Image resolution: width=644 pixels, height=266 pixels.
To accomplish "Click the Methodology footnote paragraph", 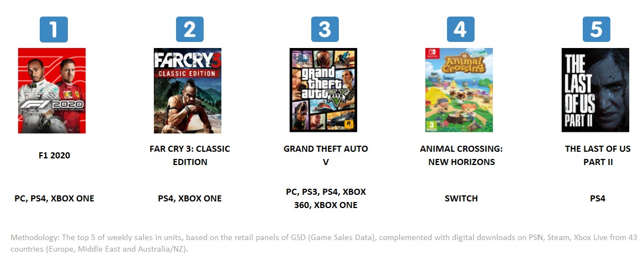I will pos(321,243).
